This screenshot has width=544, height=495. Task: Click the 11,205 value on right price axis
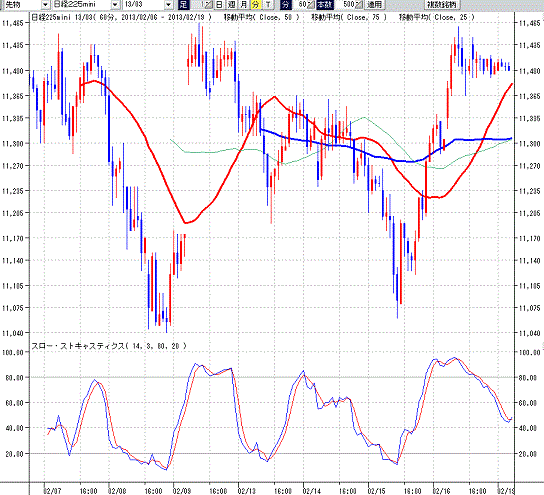(529, 213)
